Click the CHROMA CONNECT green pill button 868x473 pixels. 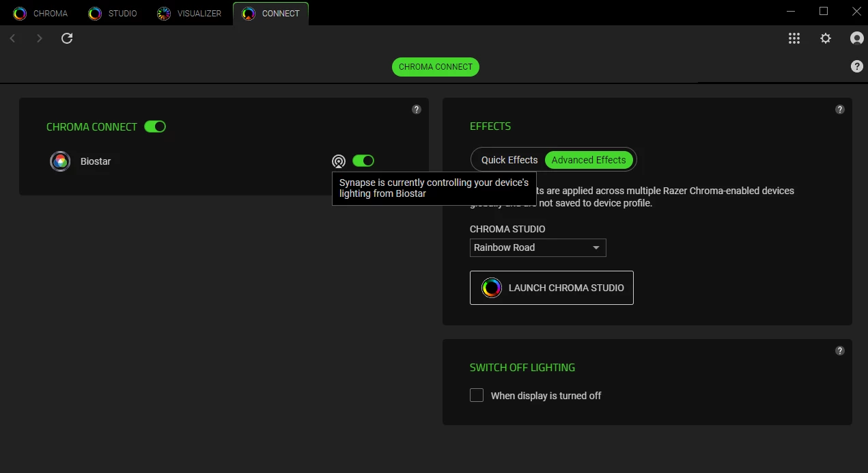(x=436, y=67)
